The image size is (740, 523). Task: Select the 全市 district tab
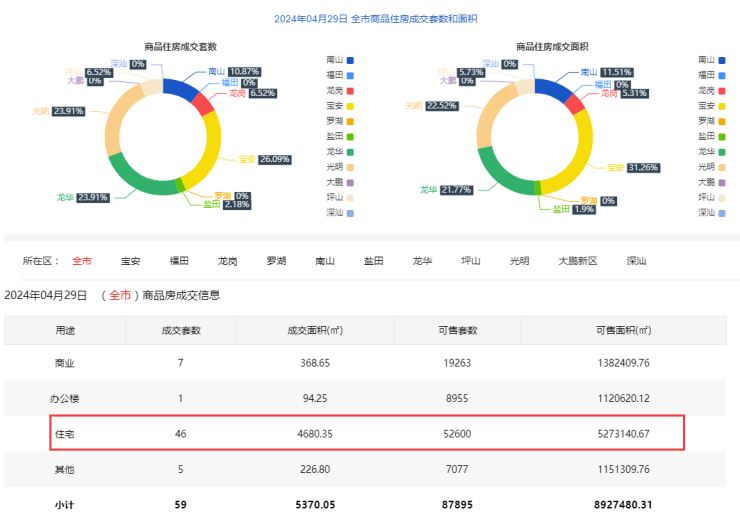point(81,261)
